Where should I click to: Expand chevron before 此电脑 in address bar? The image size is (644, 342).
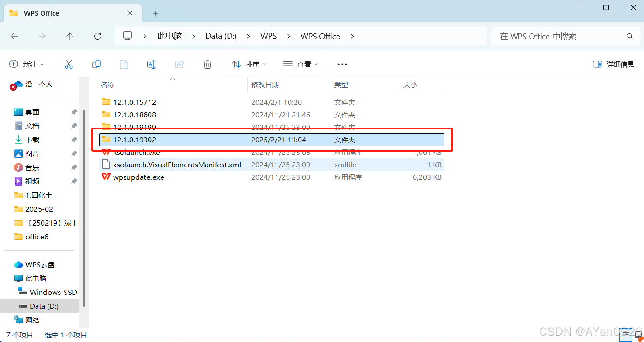pyautogui.click(x=145, y=36)
